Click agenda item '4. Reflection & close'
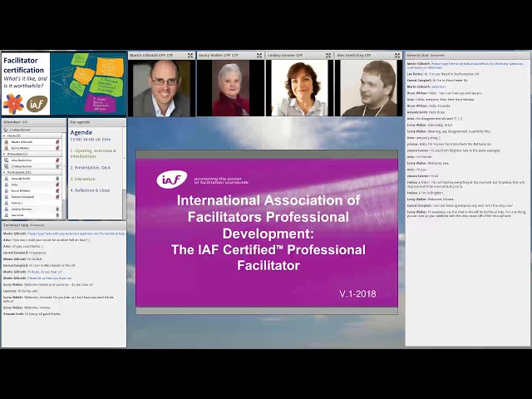This screenshot has height=399, width=532. (91, 190)
